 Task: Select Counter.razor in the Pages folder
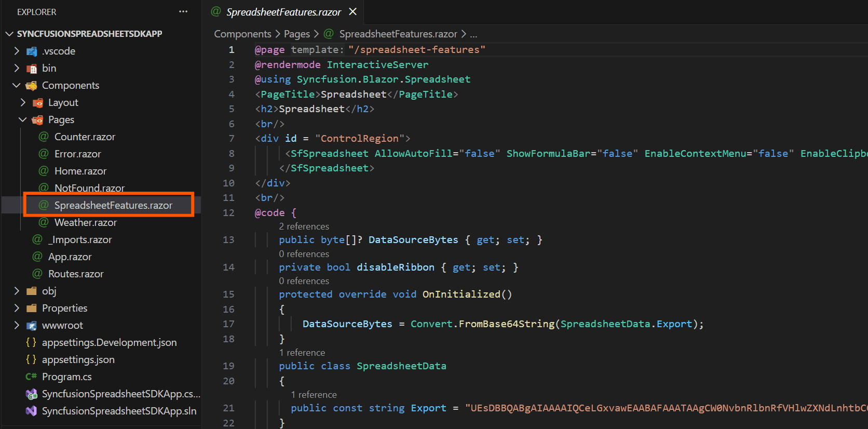point(85,137)
